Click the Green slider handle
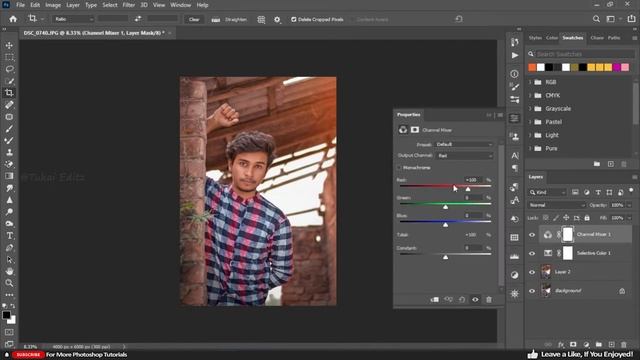 pyautogui.click(x=445, y=207)
